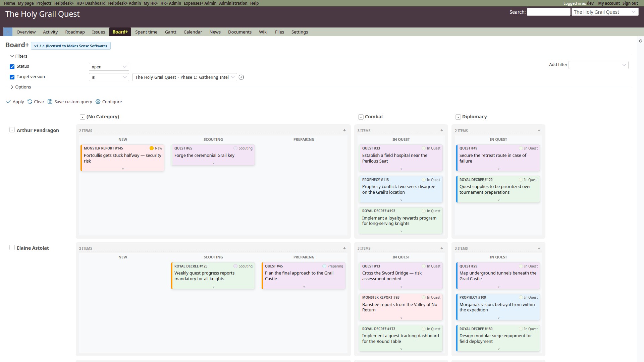Add a card to Arthur Pendragon's Combat lane
644x362 pixels.
441,130
